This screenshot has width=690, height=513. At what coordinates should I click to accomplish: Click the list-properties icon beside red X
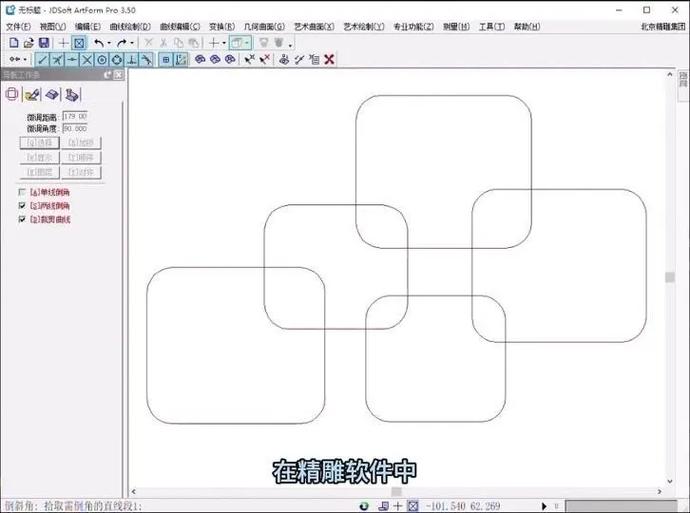314,59
